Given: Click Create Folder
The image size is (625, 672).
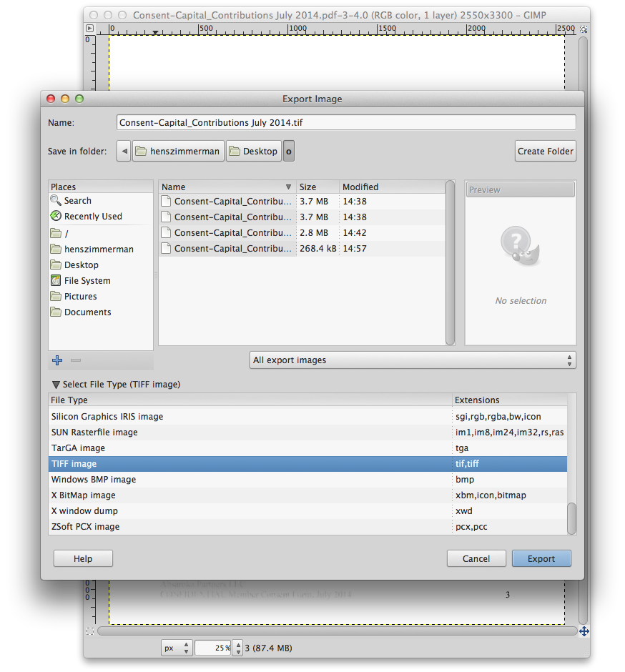Looking at the screenshot, I should (x=545, y=151).
